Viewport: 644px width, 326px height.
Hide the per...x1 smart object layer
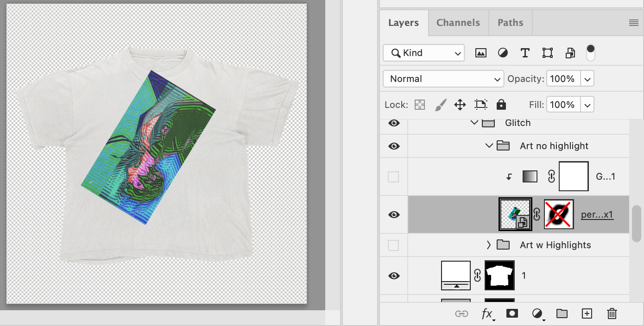pos(394,214)
